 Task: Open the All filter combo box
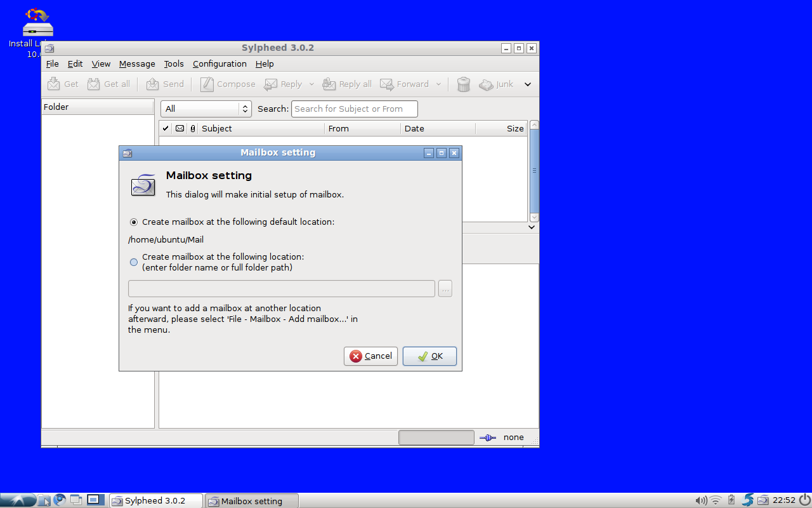[x=206, y=109]
